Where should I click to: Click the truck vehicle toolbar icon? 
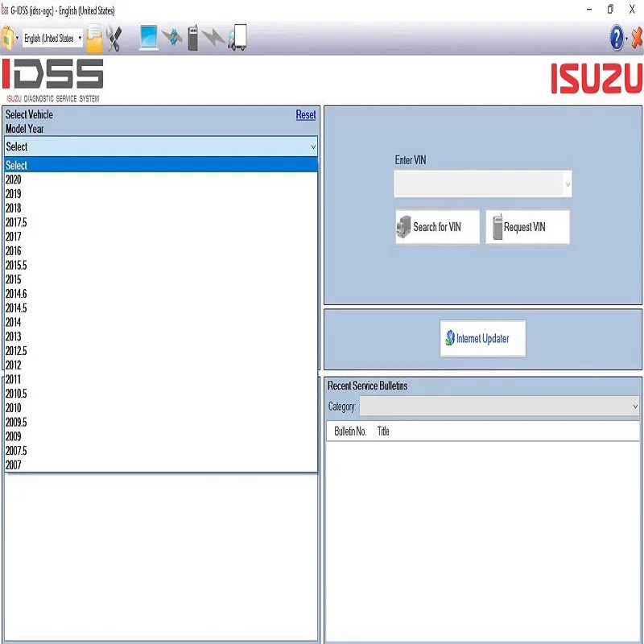coord(237,38)
